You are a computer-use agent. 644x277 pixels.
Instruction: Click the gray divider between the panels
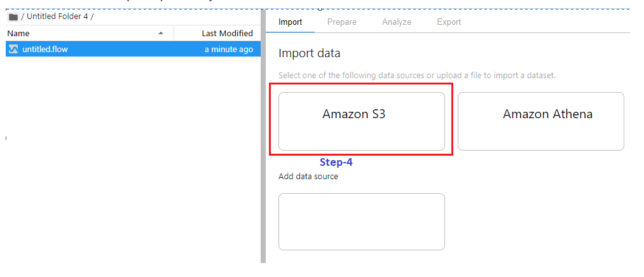(x=263, y=136)
